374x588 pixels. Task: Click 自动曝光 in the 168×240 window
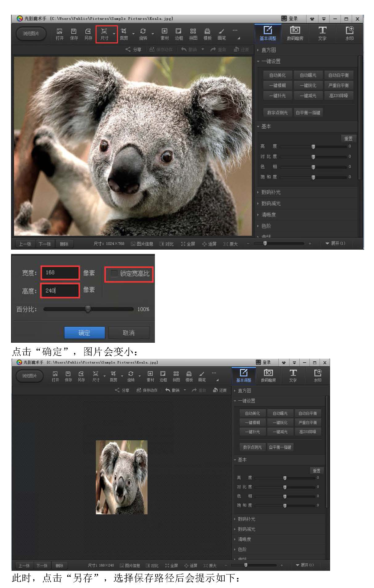click(280, 413)
